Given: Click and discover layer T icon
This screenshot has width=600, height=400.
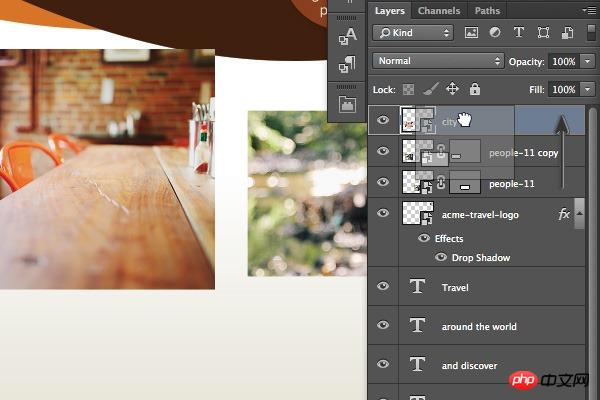Looking at the screenshot, I should (x=417, y=364).
